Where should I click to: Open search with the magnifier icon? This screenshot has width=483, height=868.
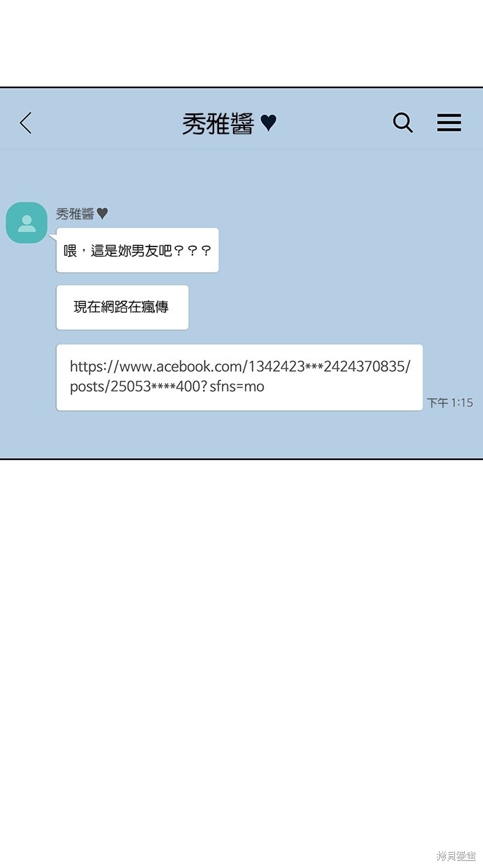pyautogui.click(x=402, y=122)
